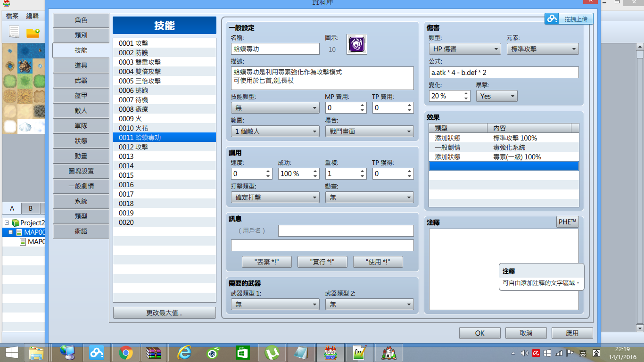Viewport: 644px width, 362px height.
Task: Open the 暴擊 dropdown showing Yes
Action: coord(496,96)
